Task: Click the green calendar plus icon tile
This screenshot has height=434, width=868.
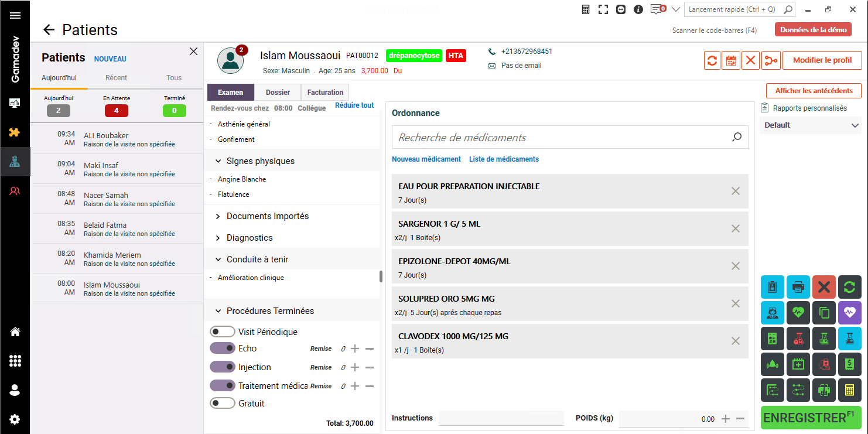Action: 798,364
